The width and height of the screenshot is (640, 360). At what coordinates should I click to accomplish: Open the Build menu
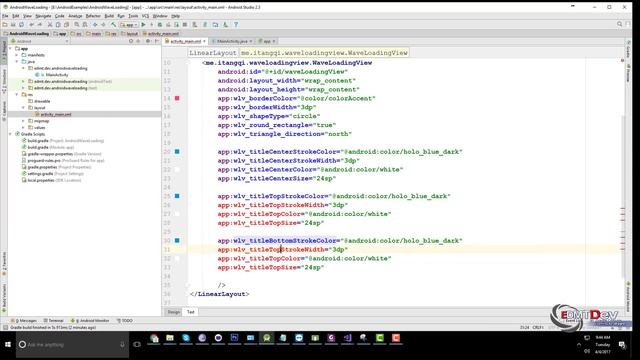pos(109,16)
